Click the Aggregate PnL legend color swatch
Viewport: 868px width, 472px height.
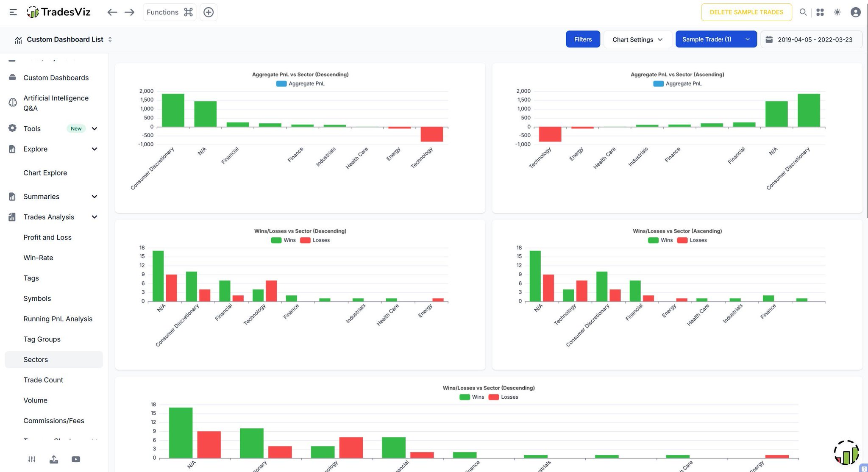[x=281, y=84]
